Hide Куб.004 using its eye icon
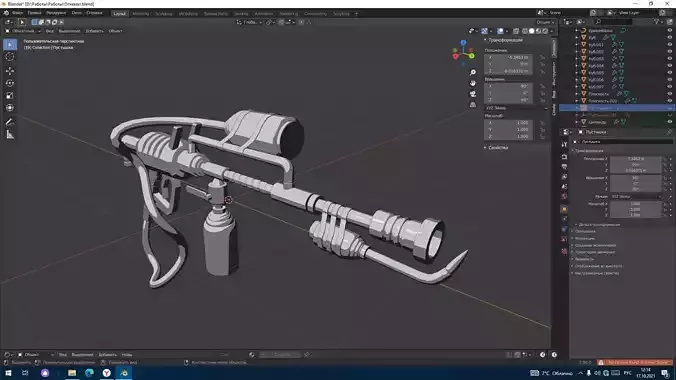Viewport: 676px width, 380px height. [x=670, y=66]
